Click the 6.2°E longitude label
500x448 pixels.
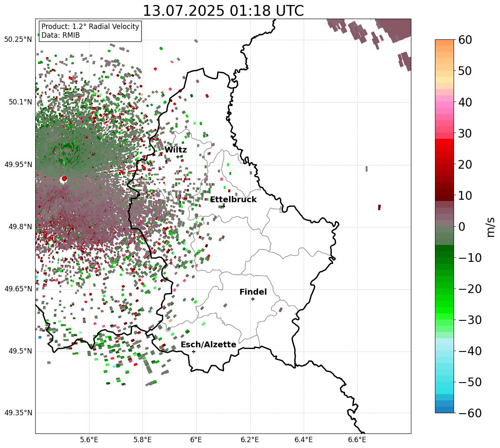point(250,439)
